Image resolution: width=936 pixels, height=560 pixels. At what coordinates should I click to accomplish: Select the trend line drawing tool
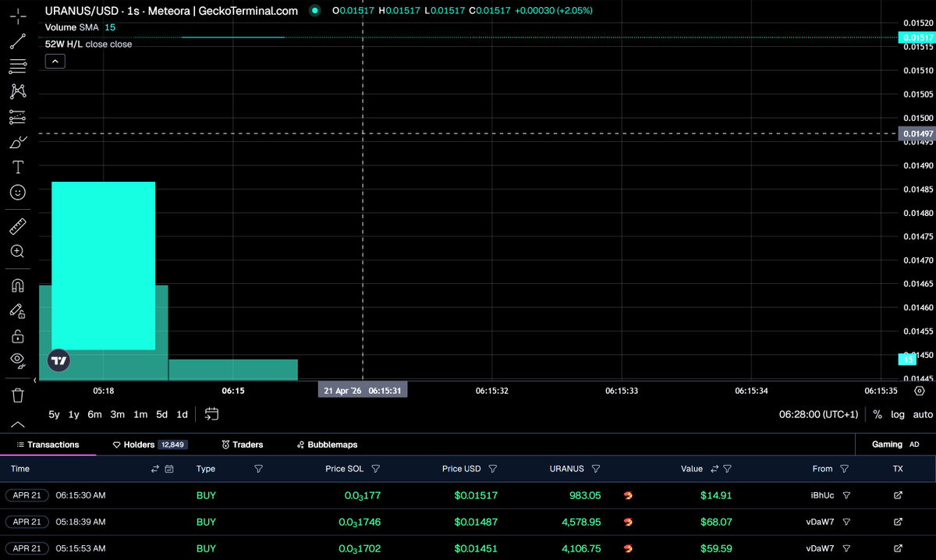[17, 41]
